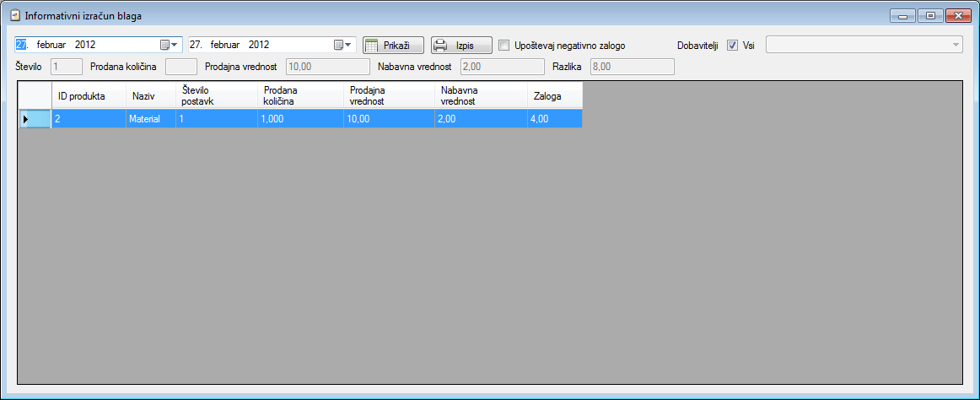Screen dimensions: 980x400
Task: Click the Razlika field showing 8,00
Action: [x=632, y=67]
